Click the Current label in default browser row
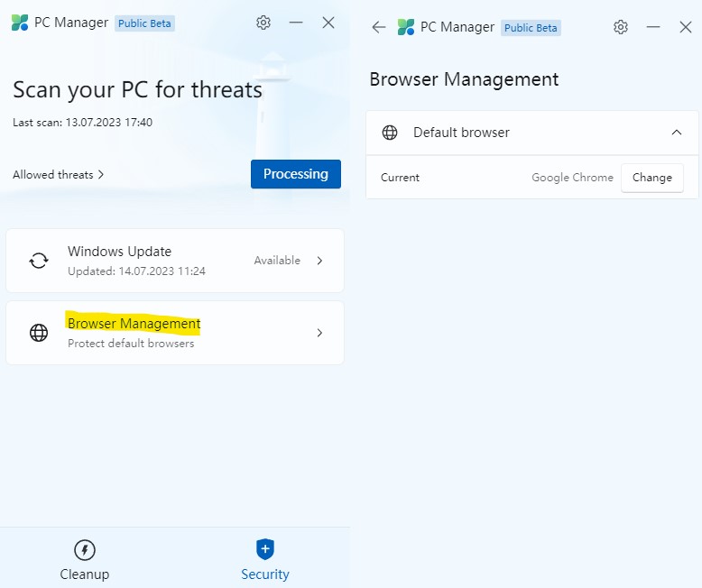Viewport: 702px width, 588px height. [x=400, y=178]
